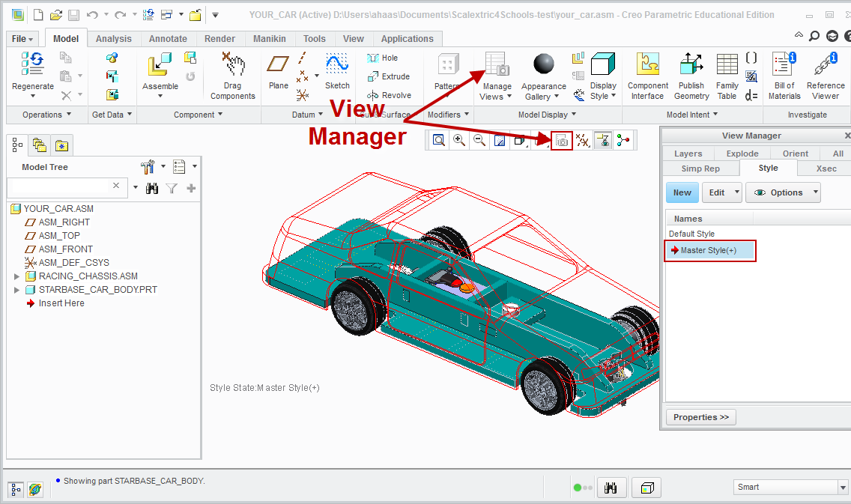Click the Zoom Out magnifier
The image size is (851, 504).
coord(479,141)
